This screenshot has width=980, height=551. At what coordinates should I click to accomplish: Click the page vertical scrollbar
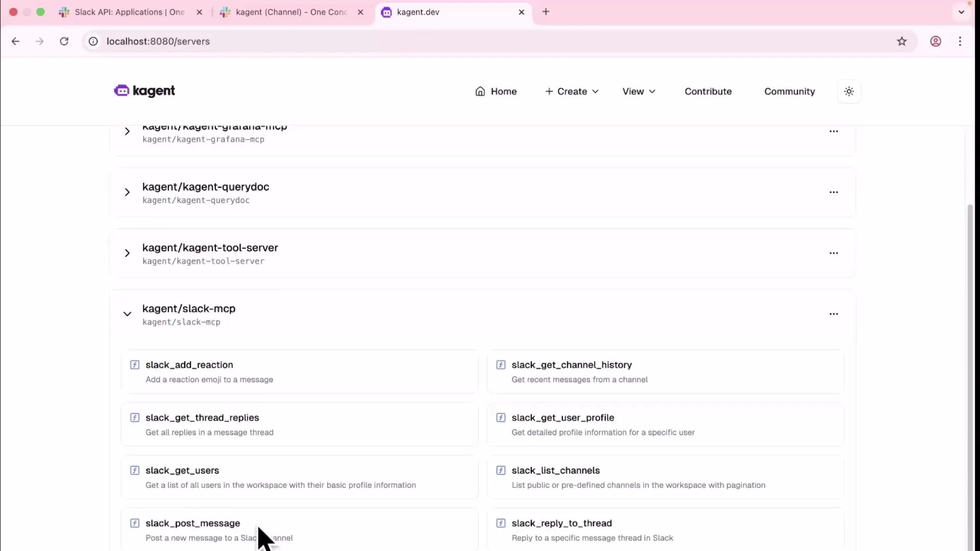(x=970, y=378)
